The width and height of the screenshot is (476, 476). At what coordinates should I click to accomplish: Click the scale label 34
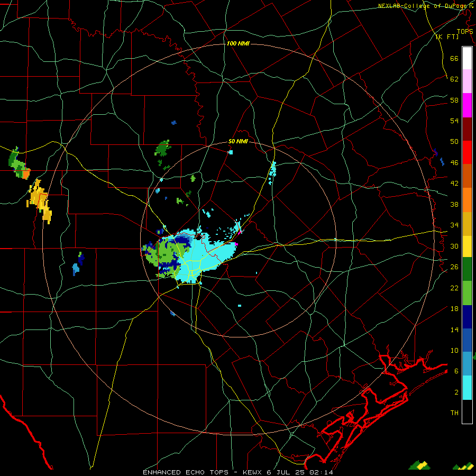click(454, 225)
